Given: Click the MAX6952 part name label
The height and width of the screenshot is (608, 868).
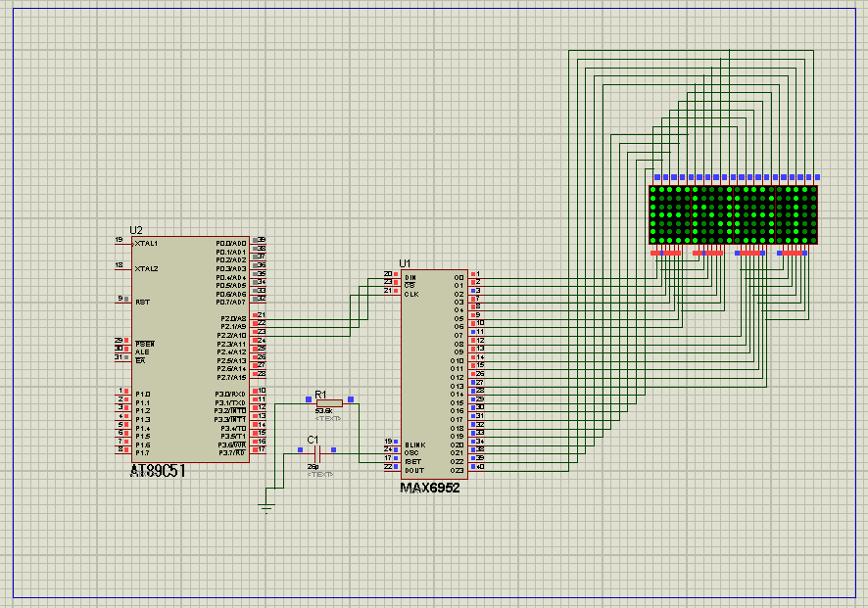Looking at the screenshot, I should tap(429, 488).
